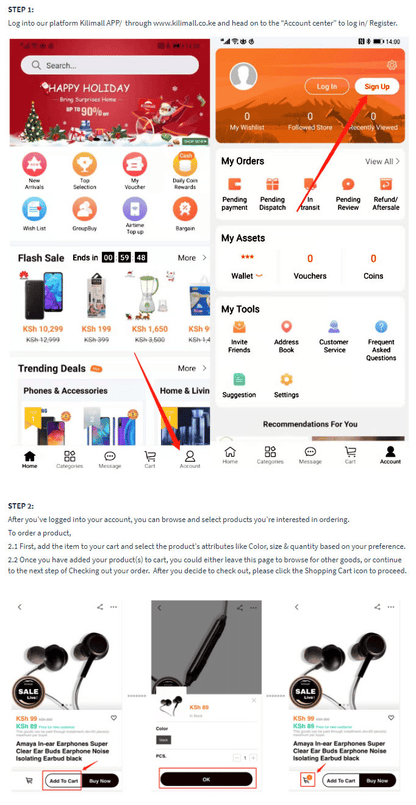Viewport: 416px width, 805px height.
Task: Click the Invite Friends icon
Action: coord(239,327)
